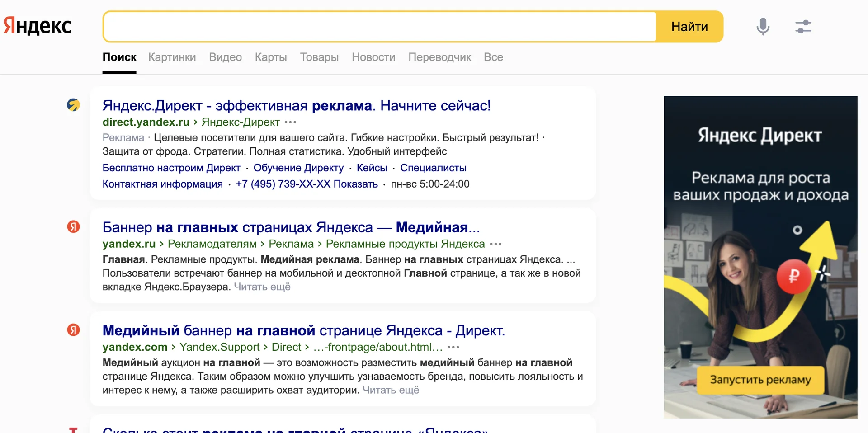Open the Кейсы sitelink
Image resolution: width=868 pixels, height=433 pixels.
(x=372, y=168)
